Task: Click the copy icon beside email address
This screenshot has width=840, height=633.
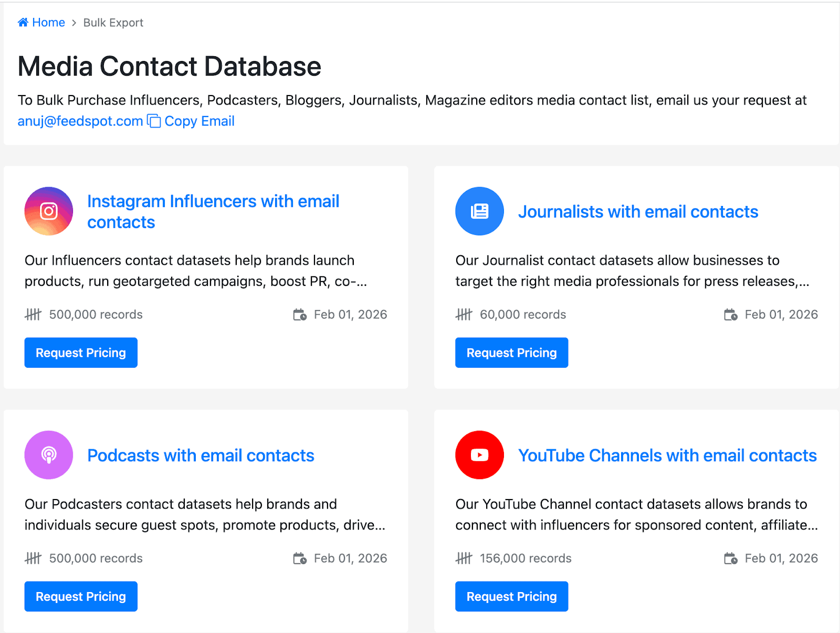Action: [154, 121]
